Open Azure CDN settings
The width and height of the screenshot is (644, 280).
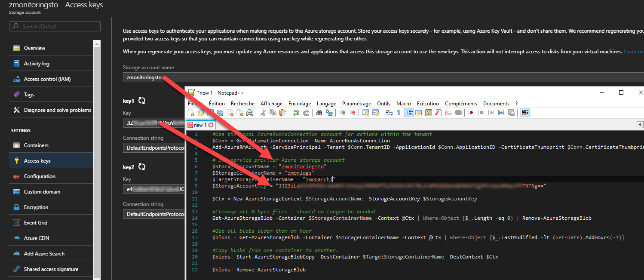click(51, 238)
